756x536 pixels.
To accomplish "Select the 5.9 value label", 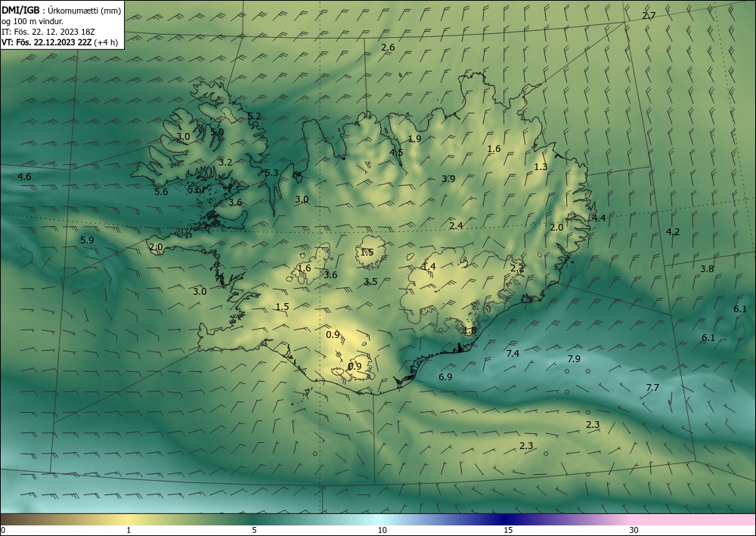I will tap(87, 240).
